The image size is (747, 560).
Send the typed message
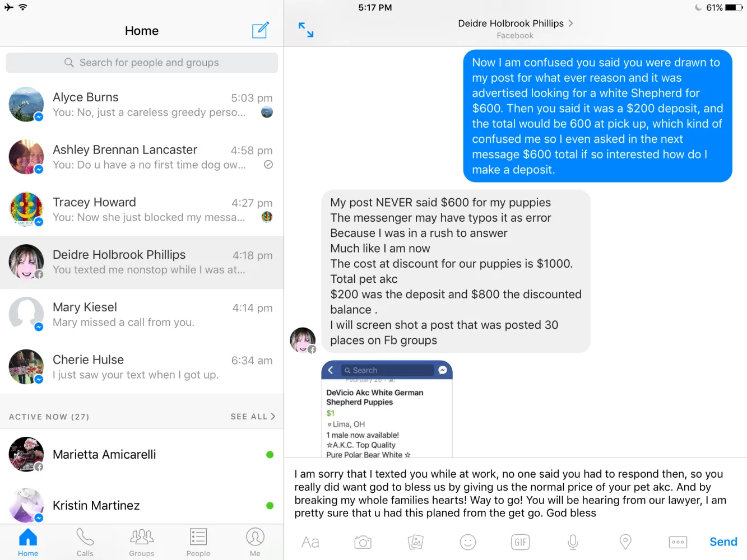pyautogui.click(x=723, y=542)
